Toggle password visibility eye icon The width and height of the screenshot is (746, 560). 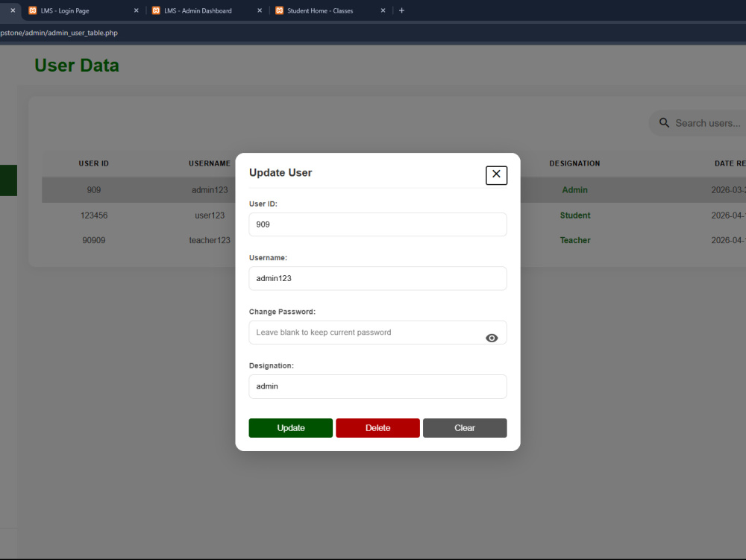[492, 338]
